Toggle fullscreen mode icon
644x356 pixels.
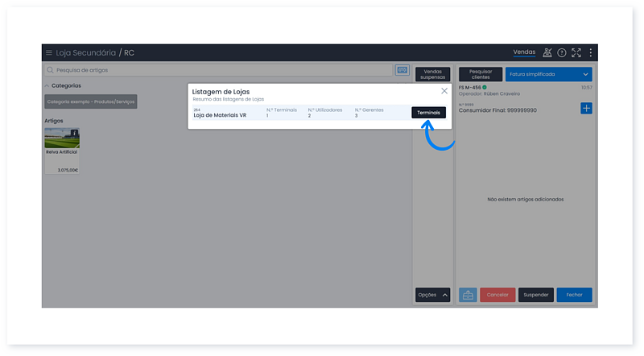(x=576, y=53)
